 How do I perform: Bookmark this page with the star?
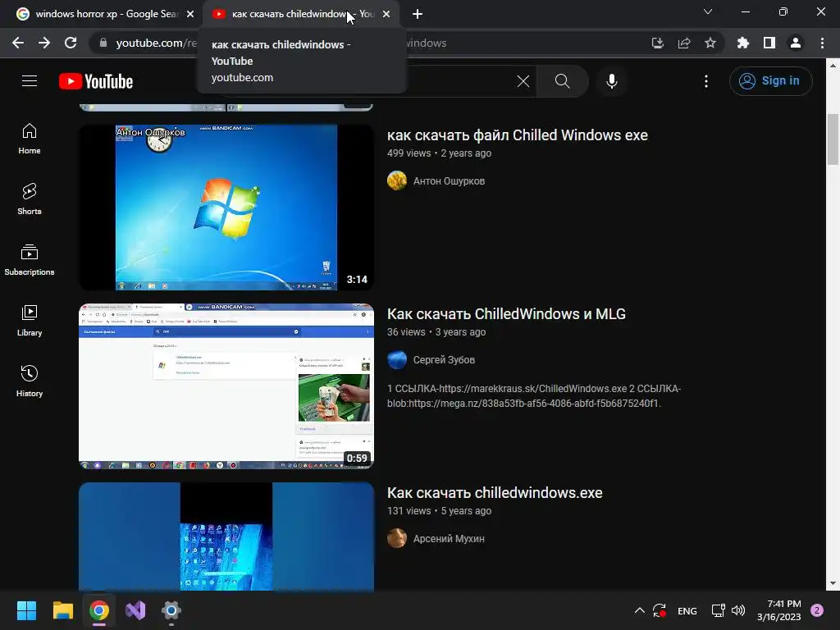(x=710, y=43)
